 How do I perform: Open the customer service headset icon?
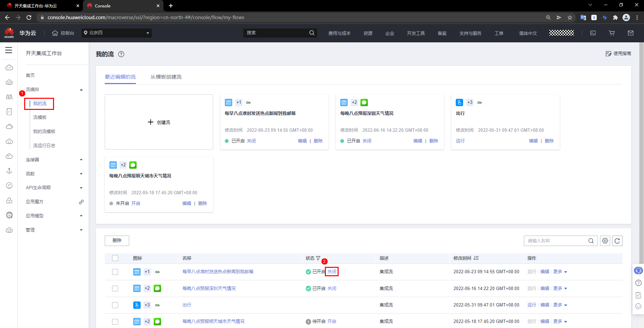638,271
